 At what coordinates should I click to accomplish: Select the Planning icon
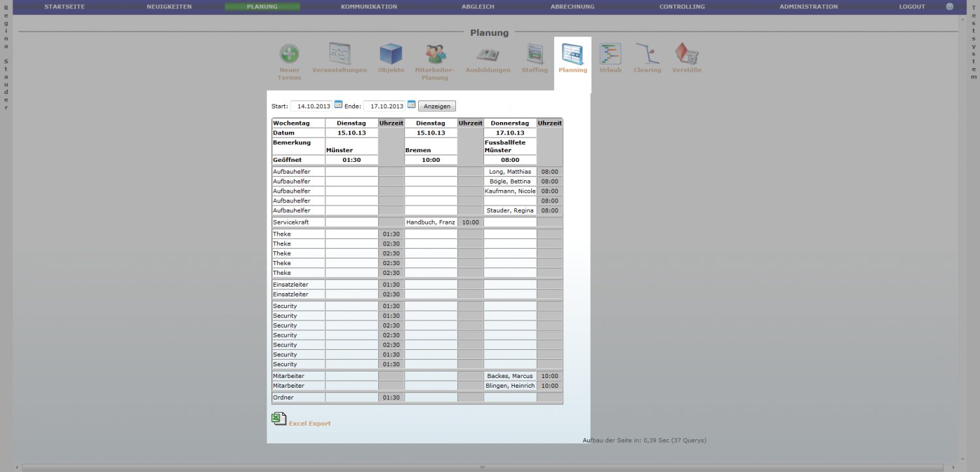click(x=573, y=54)
